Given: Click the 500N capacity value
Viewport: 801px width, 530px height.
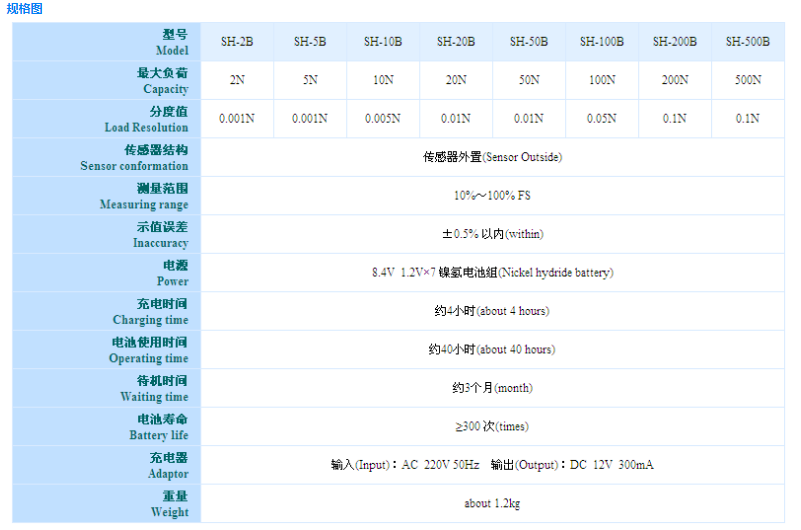Looking at the screenshot, I should coord(748,80).
